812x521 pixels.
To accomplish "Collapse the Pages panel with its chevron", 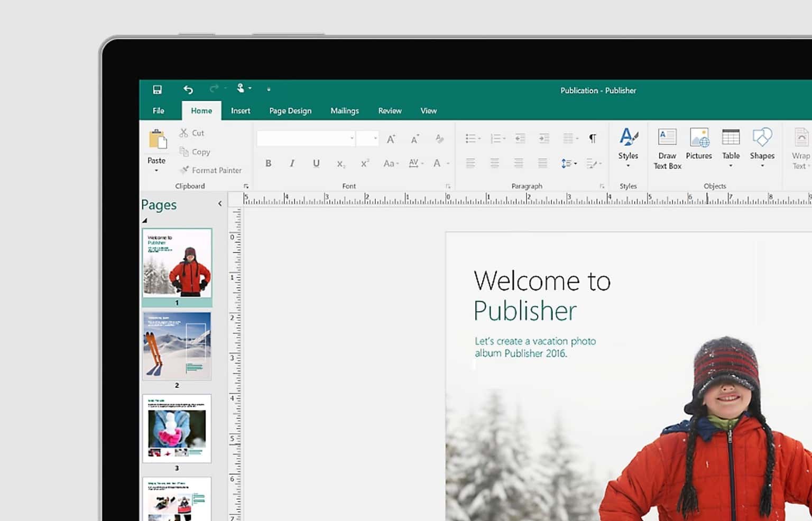I will [220, 203].
